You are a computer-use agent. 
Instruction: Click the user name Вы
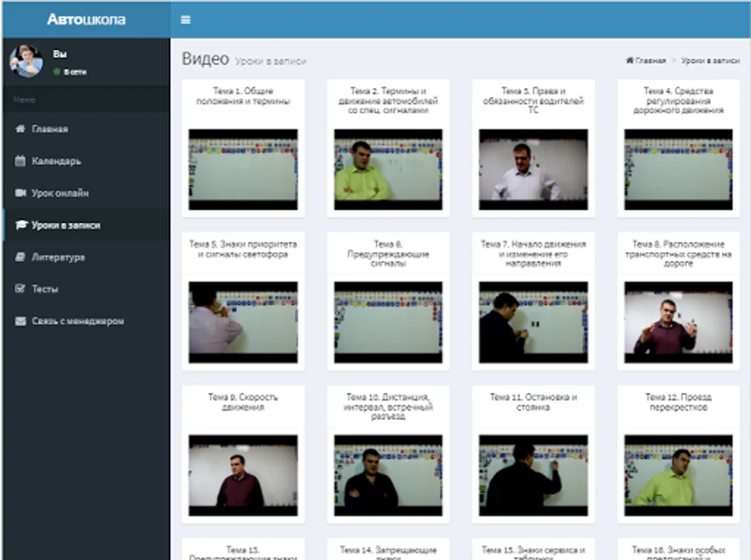[x=60, y=54]
